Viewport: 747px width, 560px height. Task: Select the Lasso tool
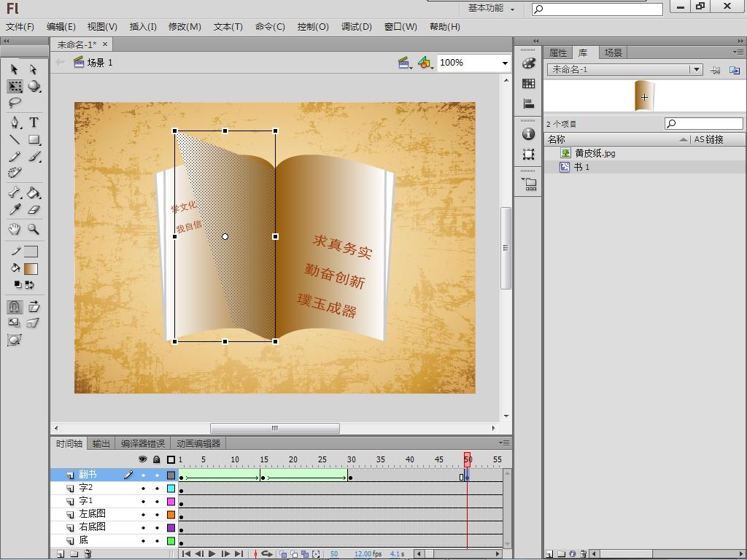pyautogui.click(x=15, y=104)
